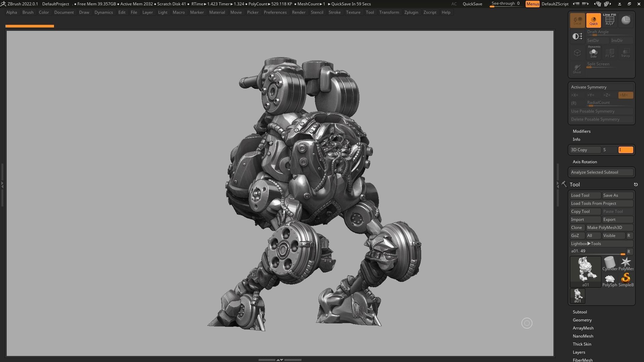
Task: Toggle Solo dynamic mode
Action: pyautogui.click(x=593, y=52)
